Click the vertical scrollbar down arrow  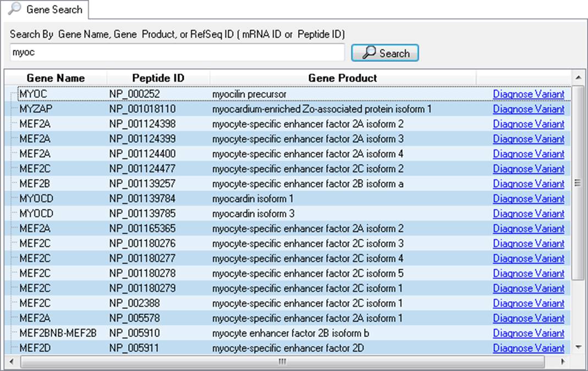click(x=578, y=347)
